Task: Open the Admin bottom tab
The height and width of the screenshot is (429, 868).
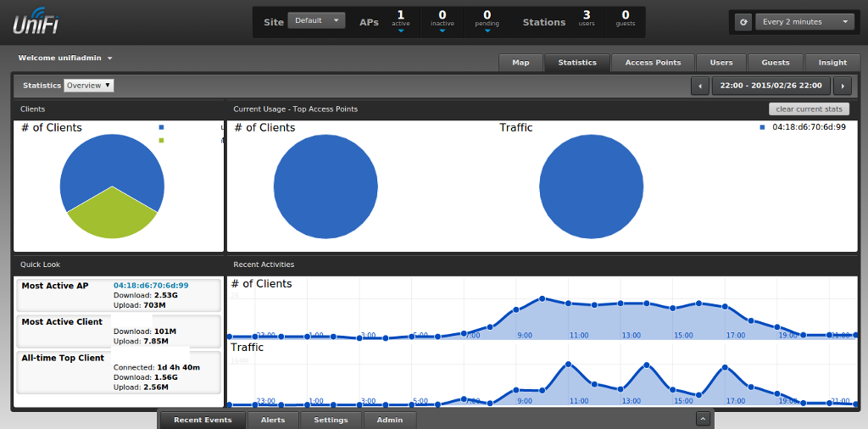Action: coord(390,421)
